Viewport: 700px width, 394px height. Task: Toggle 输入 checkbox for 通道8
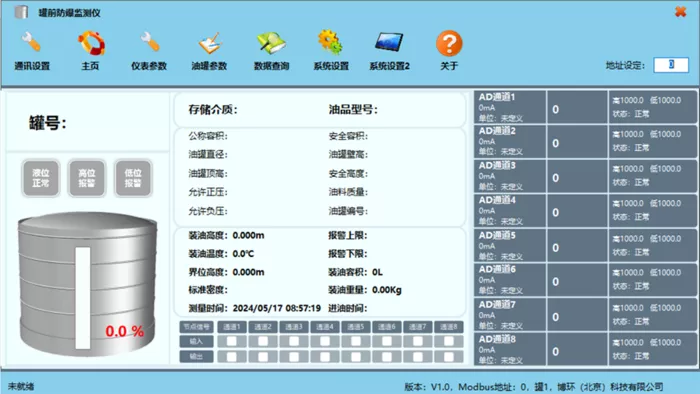449,341
